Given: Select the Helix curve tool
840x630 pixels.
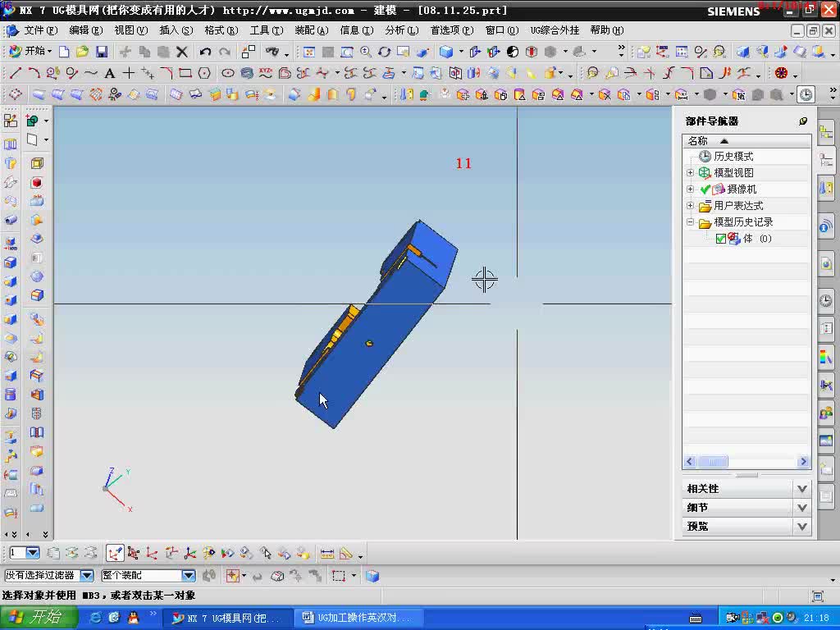Looking at the screenshot, I should pos(246,72).
